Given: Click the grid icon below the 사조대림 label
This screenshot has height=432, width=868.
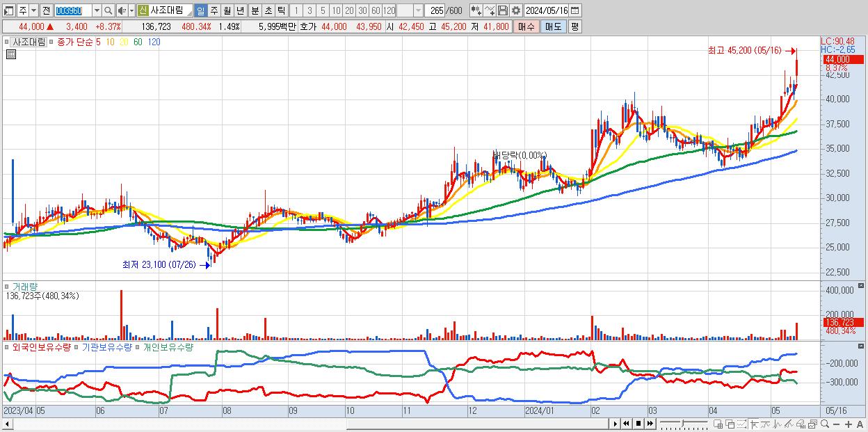Looking at the screenshot, I should 10,54.
